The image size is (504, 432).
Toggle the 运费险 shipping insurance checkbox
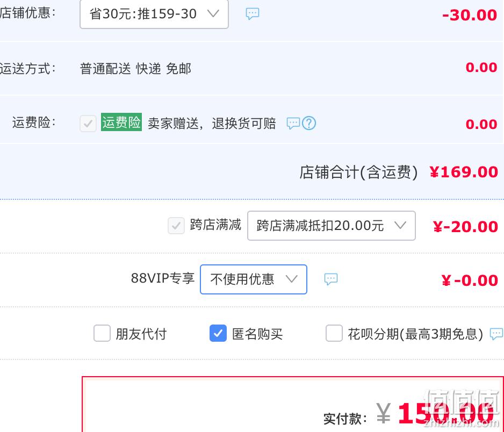point(88,124)
